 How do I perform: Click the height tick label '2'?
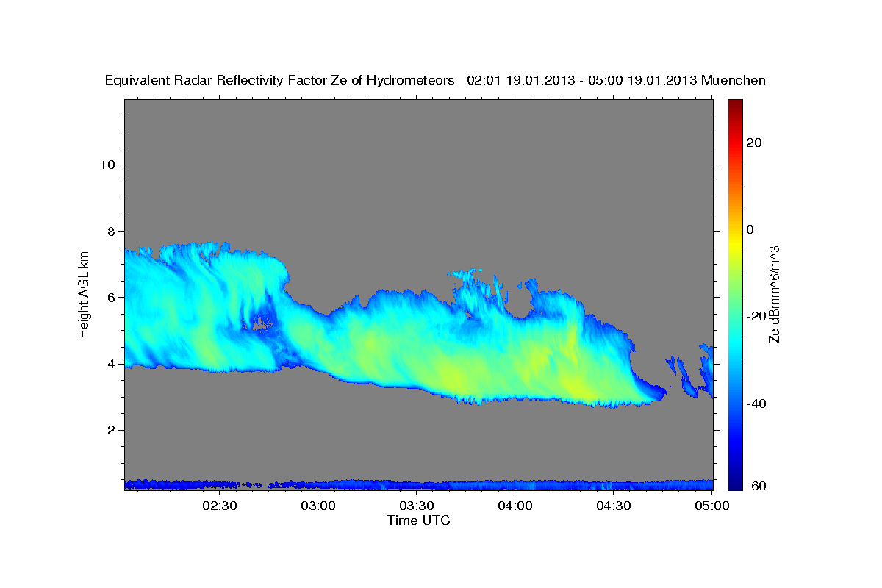(110, 431)
